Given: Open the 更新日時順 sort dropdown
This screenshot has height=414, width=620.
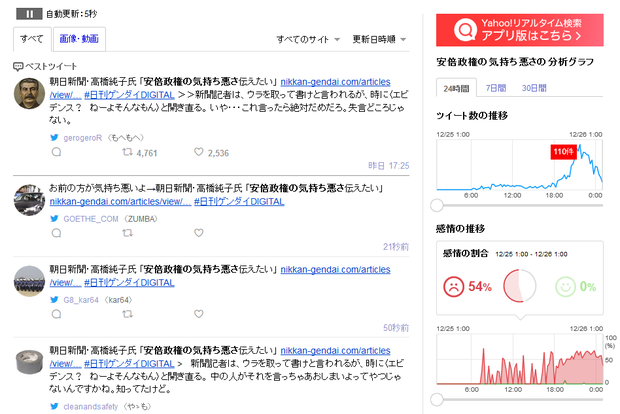Looking at the screenshot, I should click(379, 39).
